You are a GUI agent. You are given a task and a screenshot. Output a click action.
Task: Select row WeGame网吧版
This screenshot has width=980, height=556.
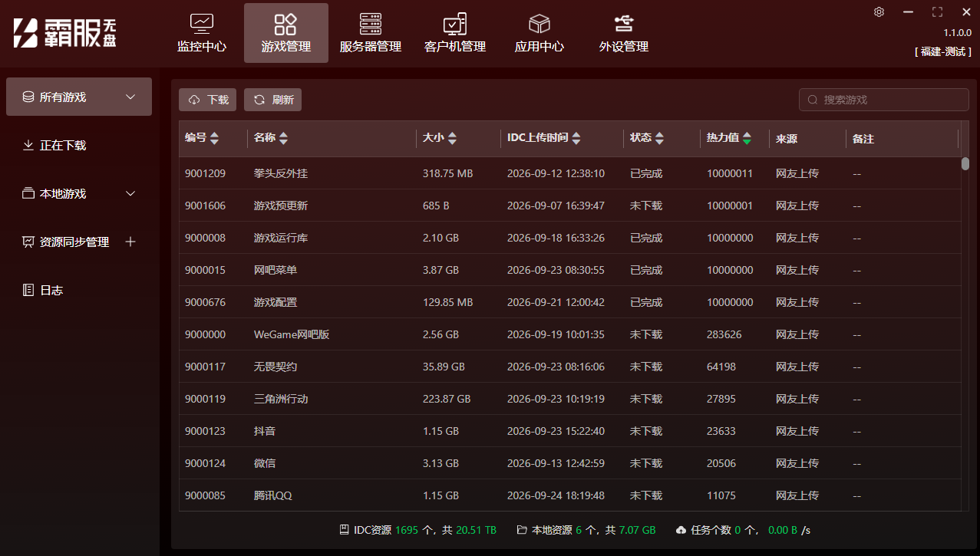tap(569, 334)
